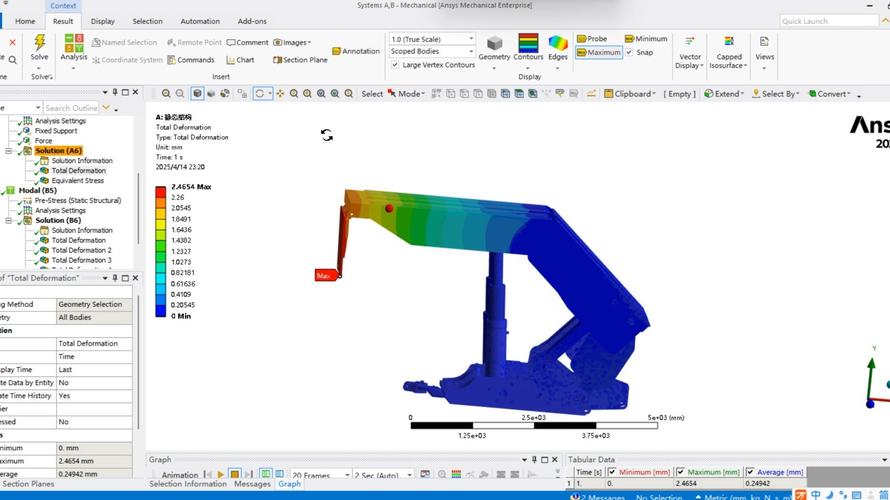Select Total Deformation 2 in tree
The image size is (890, 500).
(82, 250)
